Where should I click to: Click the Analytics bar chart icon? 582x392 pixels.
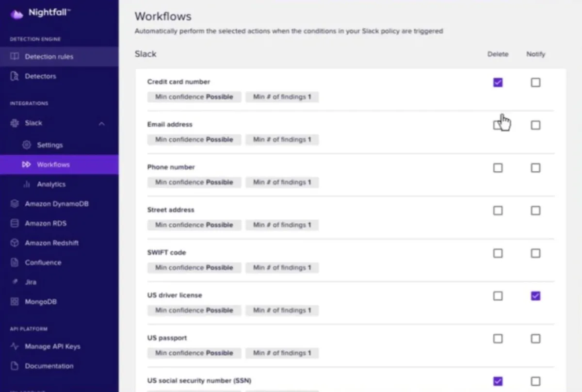coord(27,184)
